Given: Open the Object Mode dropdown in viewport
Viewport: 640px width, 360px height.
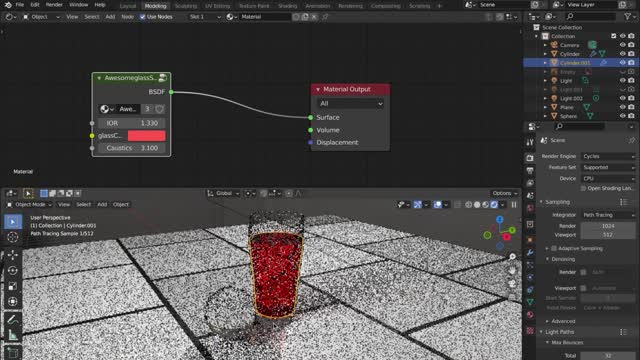Looking at the screenshot, I should [x=29, y=204].
